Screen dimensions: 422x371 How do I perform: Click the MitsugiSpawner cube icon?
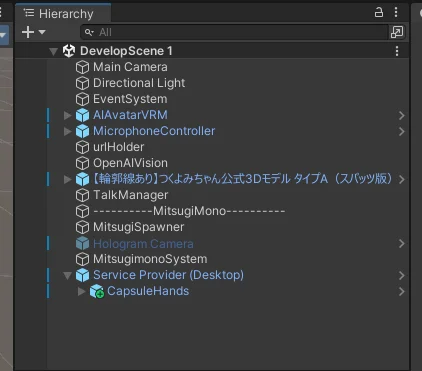(82, 227)
